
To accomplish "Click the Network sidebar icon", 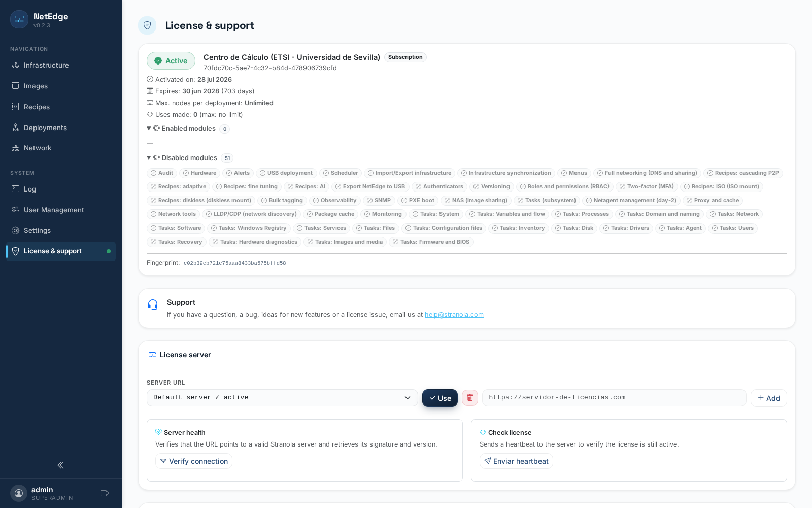I will pyautogui.click(x=16, y=148).
